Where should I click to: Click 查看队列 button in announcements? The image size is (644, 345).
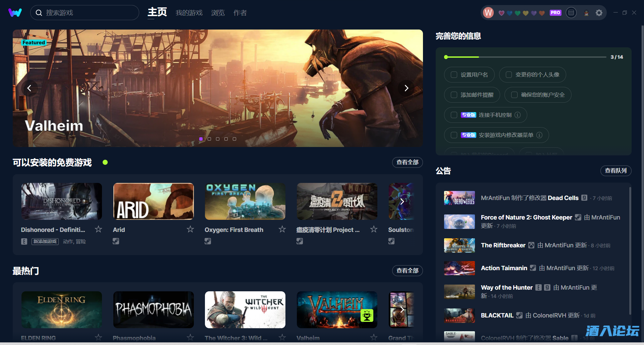615,170
